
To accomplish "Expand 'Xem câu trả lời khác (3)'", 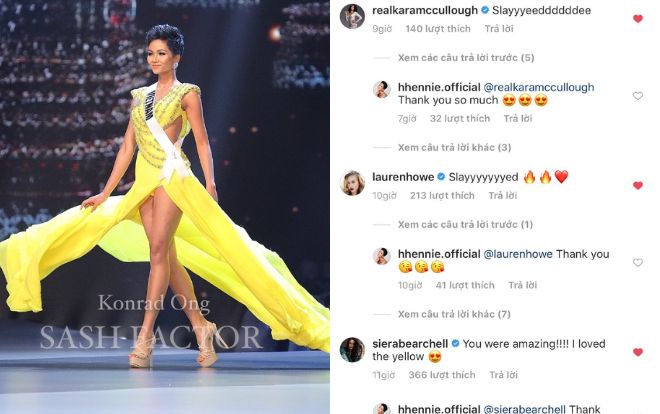I will point(454,147).
